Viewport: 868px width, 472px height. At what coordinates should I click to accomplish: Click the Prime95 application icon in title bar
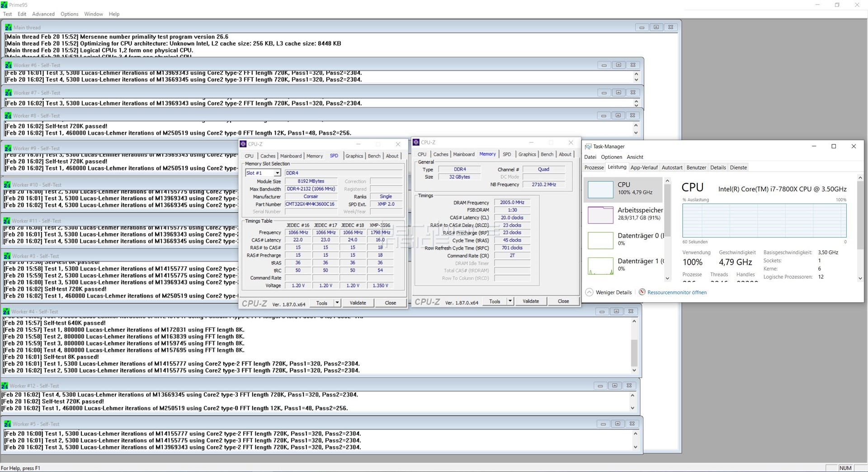coord(5,5)
